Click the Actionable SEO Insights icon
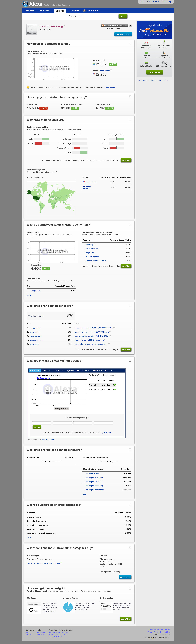This screenshot has height=644, width=196. point(146,42)
